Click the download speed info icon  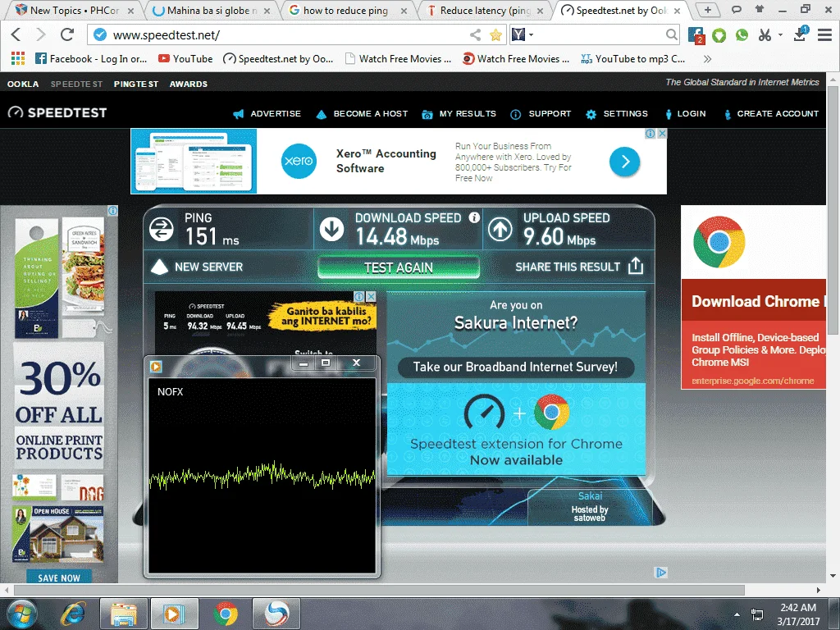[474, 217]
